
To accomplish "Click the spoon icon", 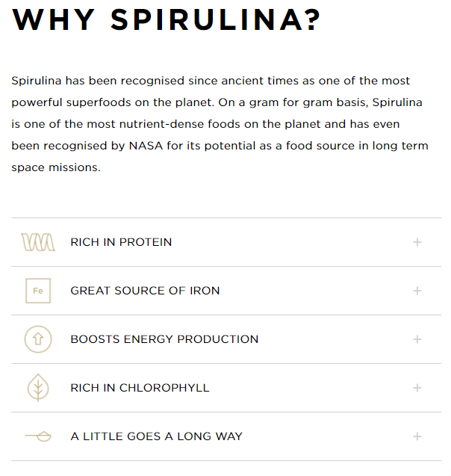I will pos(38,436).
